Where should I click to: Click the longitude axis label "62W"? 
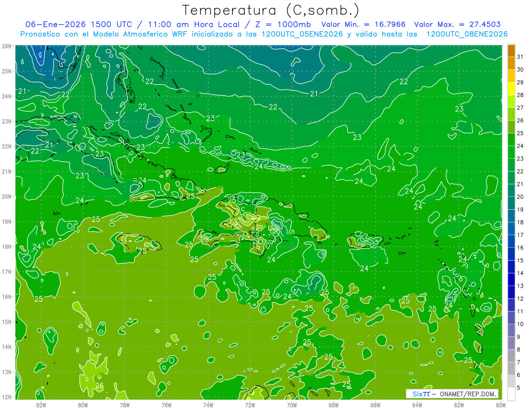tap(459, 405)
